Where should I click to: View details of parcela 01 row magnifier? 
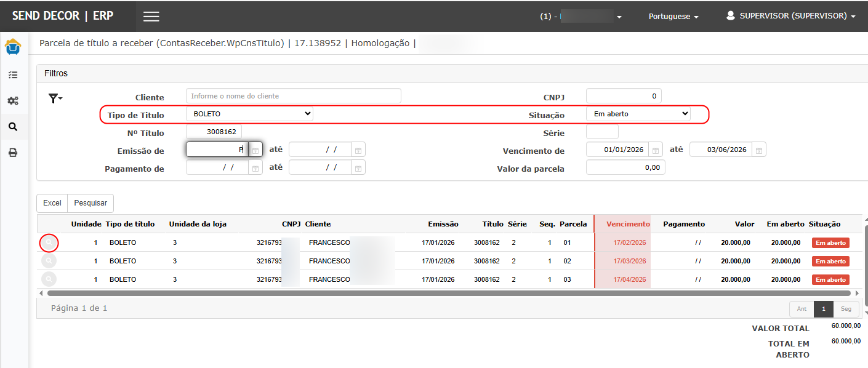click(49, 243)
